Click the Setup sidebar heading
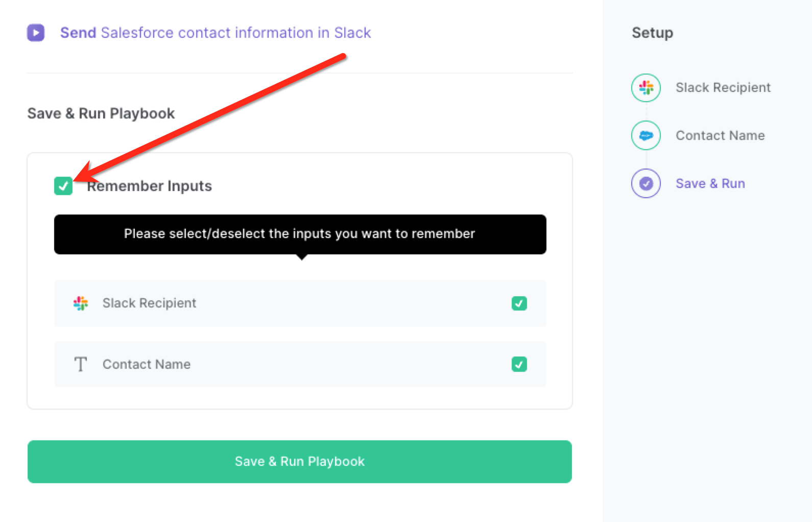This screenshot has width=812, height=522. 653,33
